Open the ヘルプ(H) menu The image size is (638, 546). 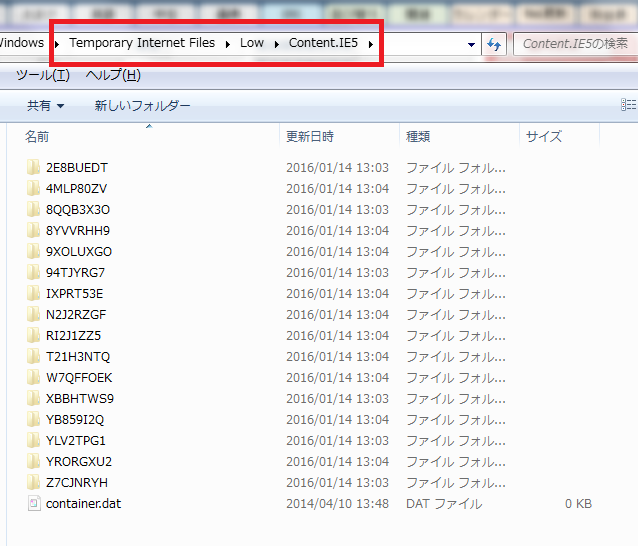tap(113, 75)
